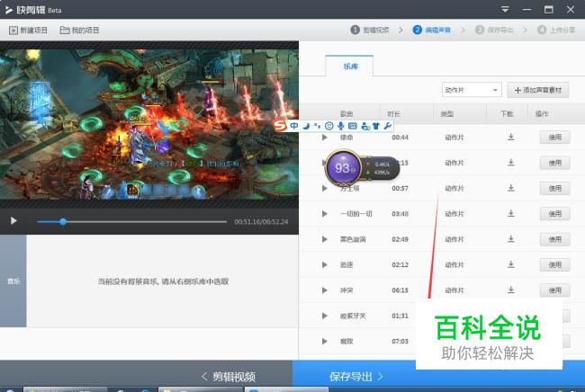Click the track name 黑色漩涡
The image size is (585, 392).
point(353,239)
